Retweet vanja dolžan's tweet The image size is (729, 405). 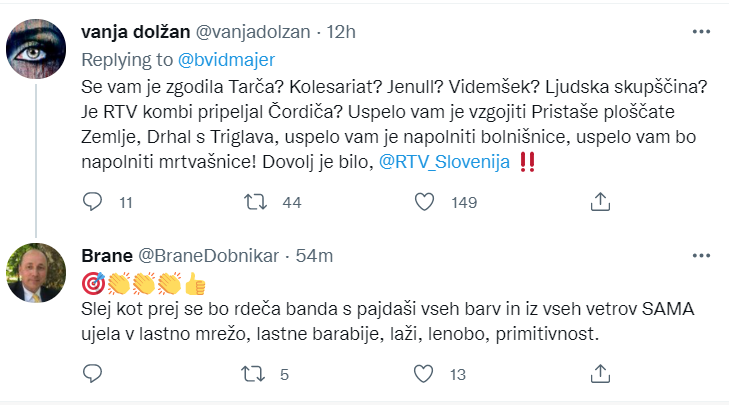point(256,202)
